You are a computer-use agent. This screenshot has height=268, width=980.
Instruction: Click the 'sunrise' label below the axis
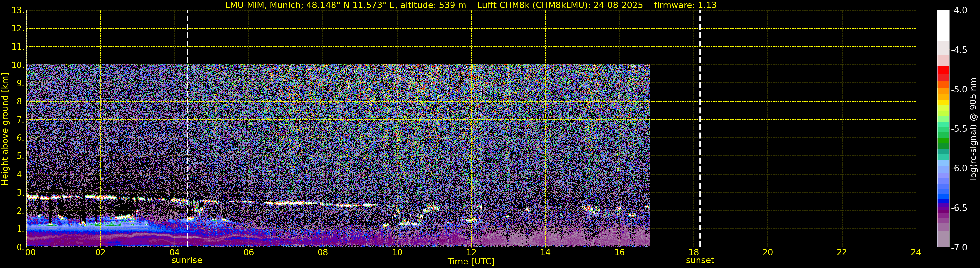tap(187, 260)
